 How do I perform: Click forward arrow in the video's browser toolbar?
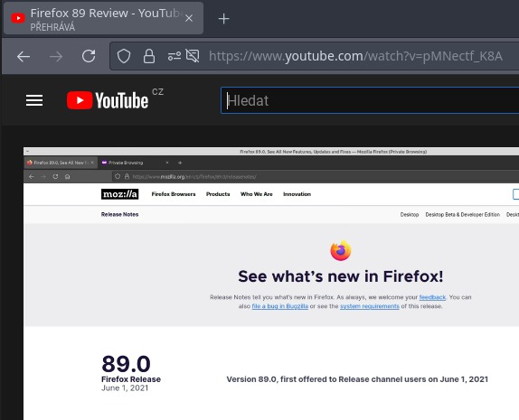43,177
